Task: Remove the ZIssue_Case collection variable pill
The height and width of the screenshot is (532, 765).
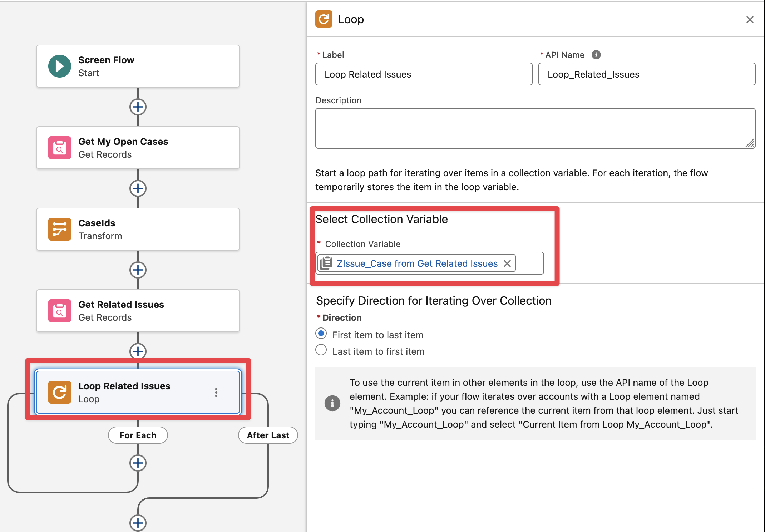Action: click(507, 263)
